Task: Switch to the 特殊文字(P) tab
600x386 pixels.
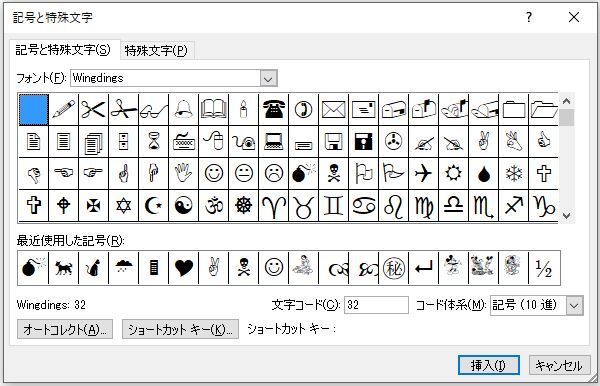Action: [x=157, y=50]
